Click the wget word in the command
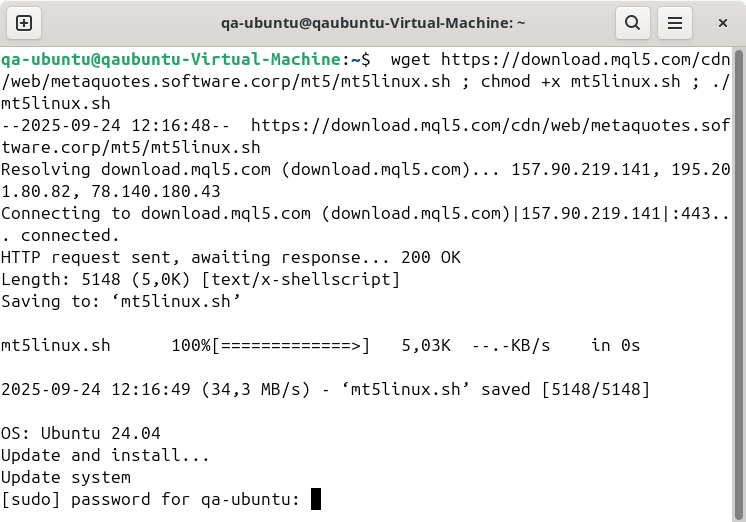Screen dimensions: 746x522 coord(411,59)
